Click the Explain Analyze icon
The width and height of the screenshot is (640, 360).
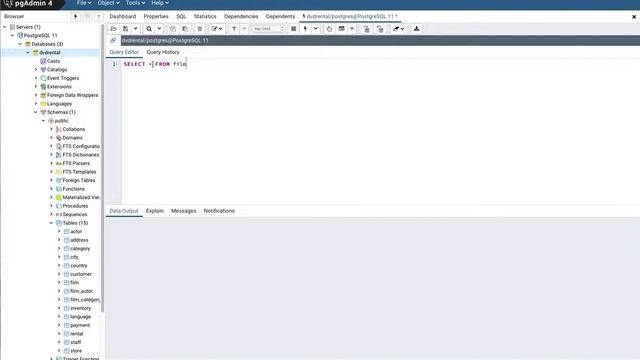(342, 29)
